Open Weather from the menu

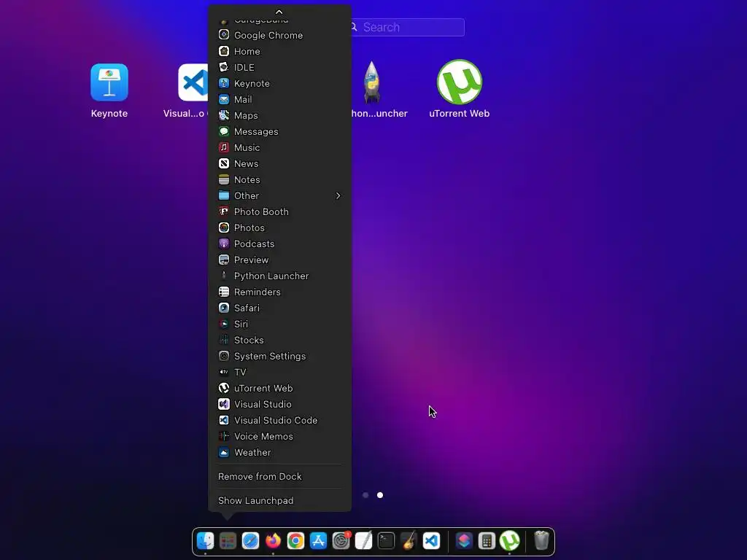(279, 452)
